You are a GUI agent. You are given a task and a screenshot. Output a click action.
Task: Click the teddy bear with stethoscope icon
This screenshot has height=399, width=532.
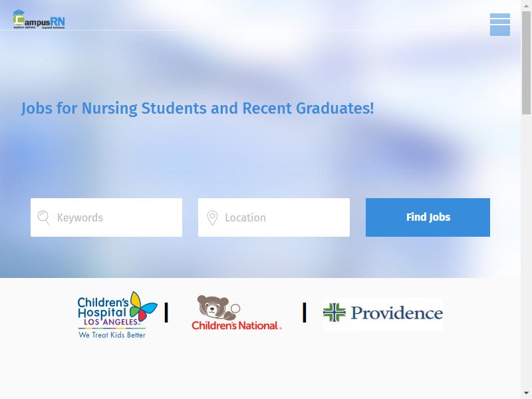218,307
